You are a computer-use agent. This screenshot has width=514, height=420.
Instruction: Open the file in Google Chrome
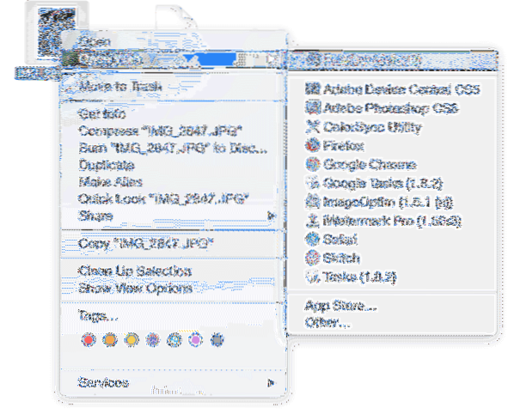[361, 164]
